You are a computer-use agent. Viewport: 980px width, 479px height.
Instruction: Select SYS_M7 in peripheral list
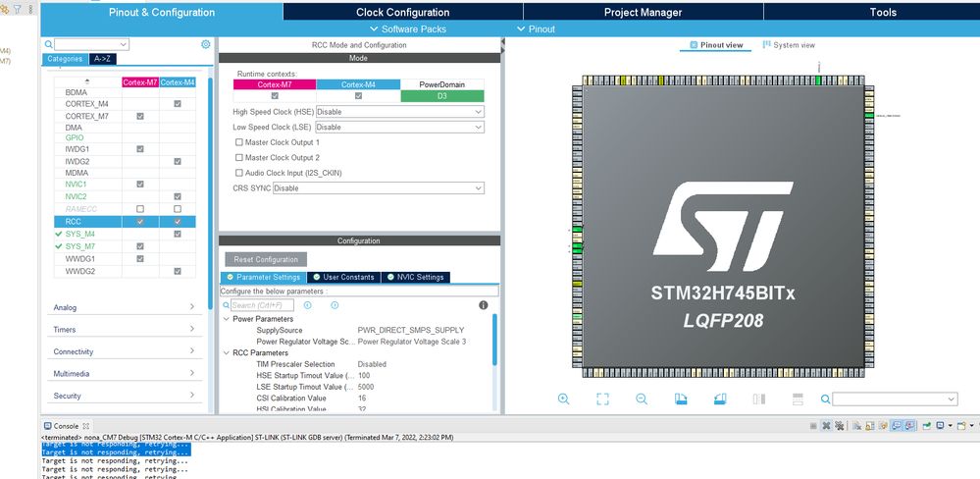80,246
